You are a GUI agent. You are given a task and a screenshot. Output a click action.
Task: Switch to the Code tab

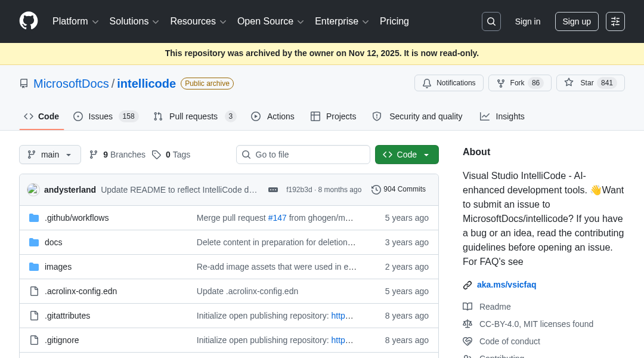coord(42,116)
